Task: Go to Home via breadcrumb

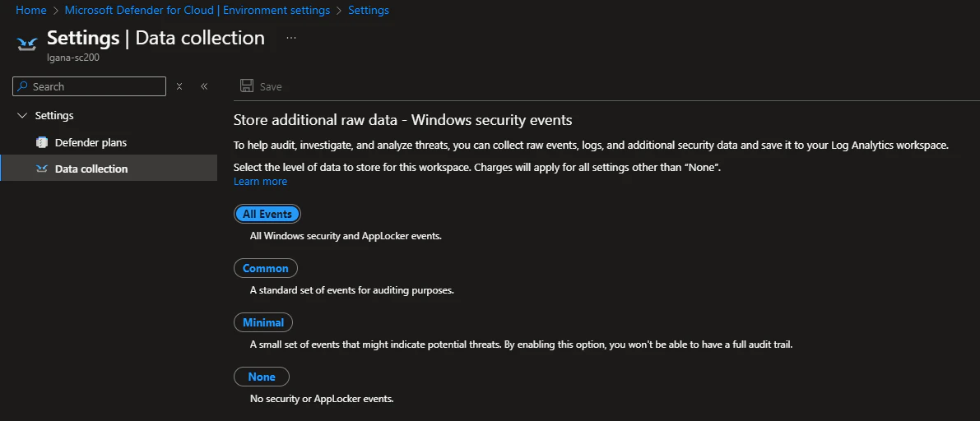Action: pyautogui.click(x=30, y=11)
